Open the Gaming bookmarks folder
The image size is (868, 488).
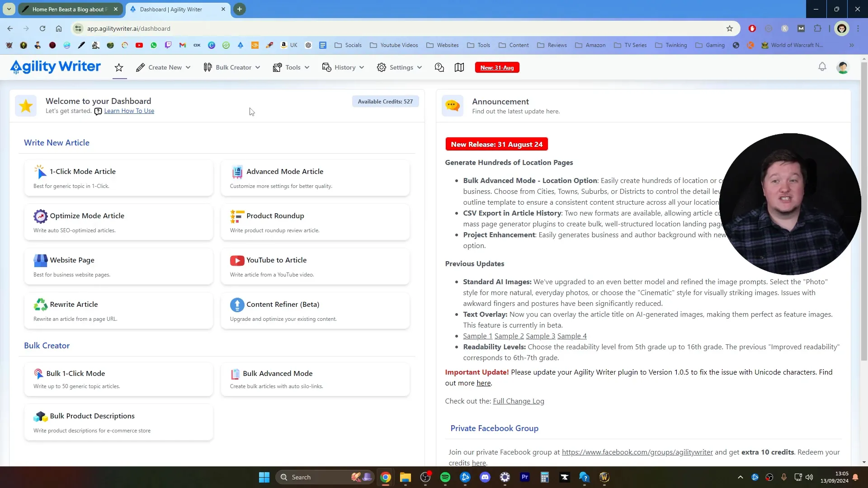pos(710,45)
